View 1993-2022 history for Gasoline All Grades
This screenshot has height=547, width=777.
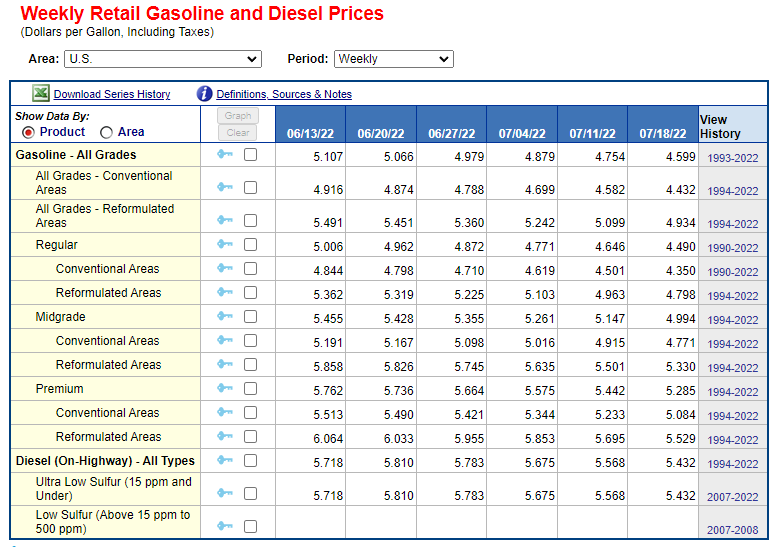pos(733,159)
